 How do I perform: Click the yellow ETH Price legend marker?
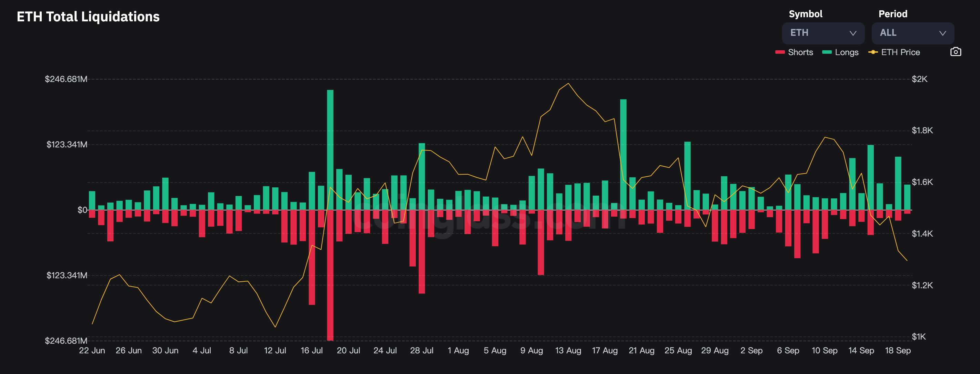click(x=873, y=52)
